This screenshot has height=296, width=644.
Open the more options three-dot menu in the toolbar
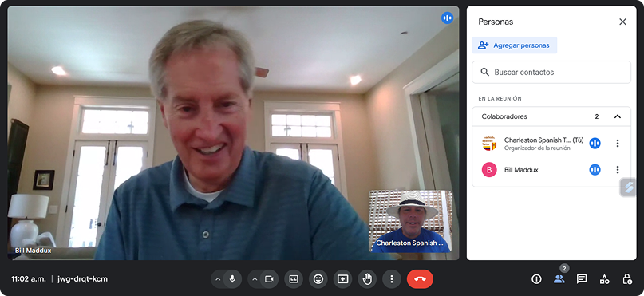click(x=392, y=279)
